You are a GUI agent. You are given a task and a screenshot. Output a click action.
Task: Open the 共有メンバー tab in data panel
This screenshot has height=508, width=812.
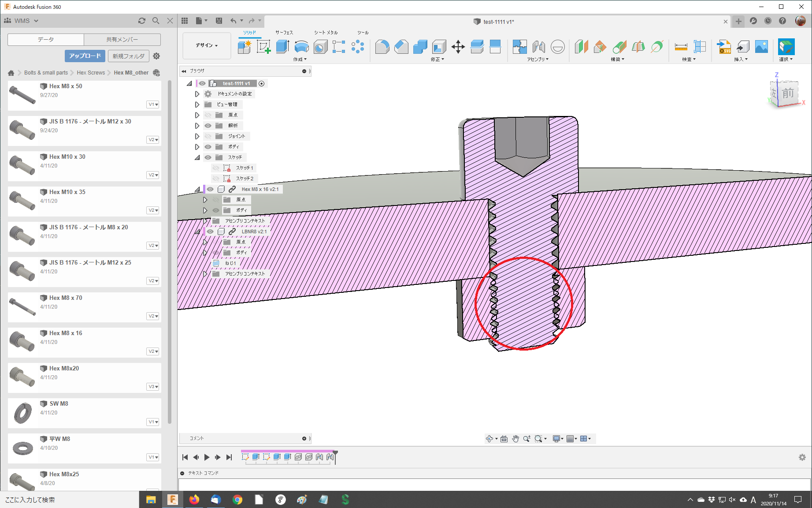[x=122, y=40]
